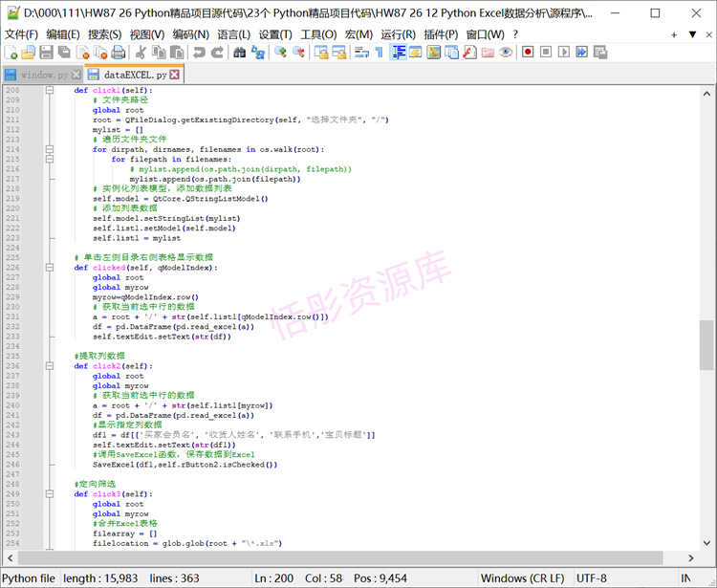The height and width of the screenshot is (588, 717).
Task: Open the 插件(P) menu
Action: 441,34
